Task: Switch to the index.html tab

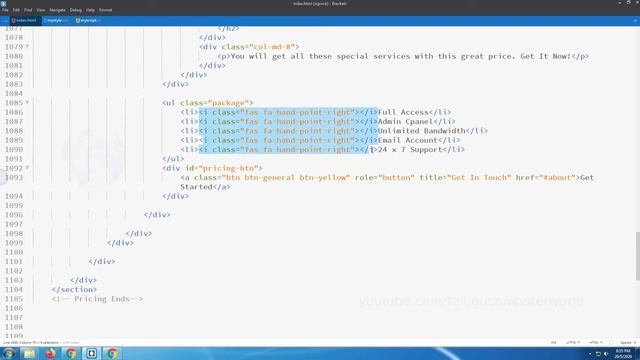Action: click(25, 20)
